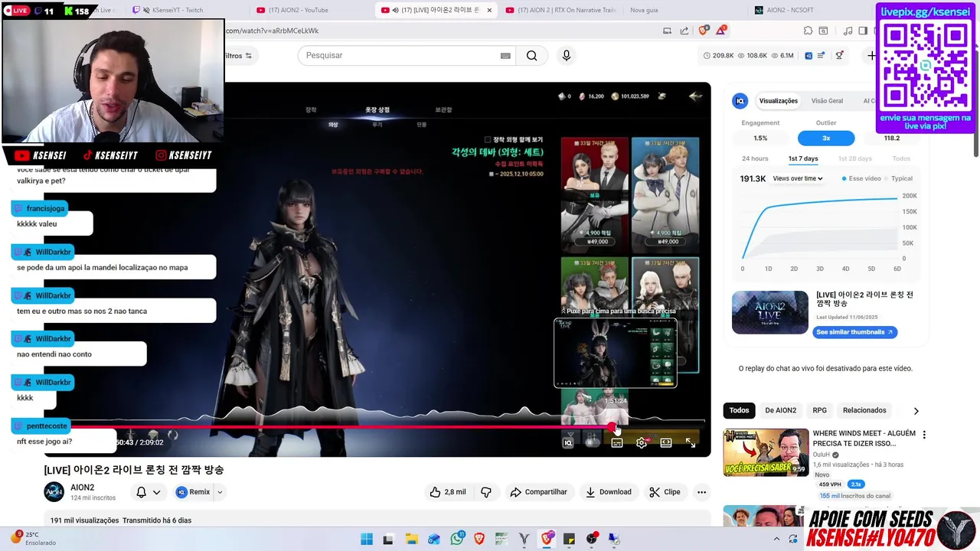This screenshot has width=980, height=551.
Task: Toggle the autoplay switch in player controls
Action: [591, 442]
